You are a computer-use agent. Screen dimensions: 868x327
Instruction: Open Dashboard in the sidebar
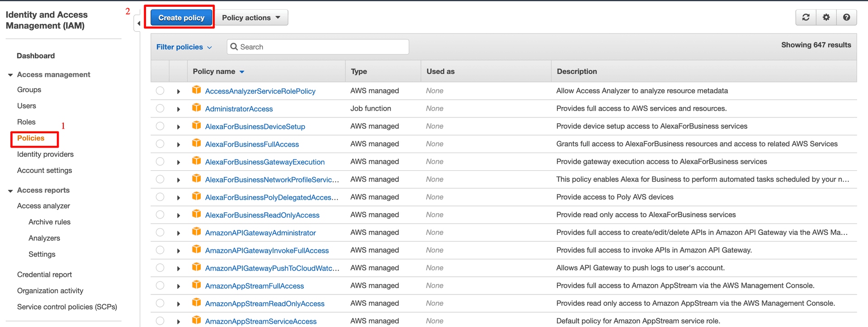tap(36, 56)
